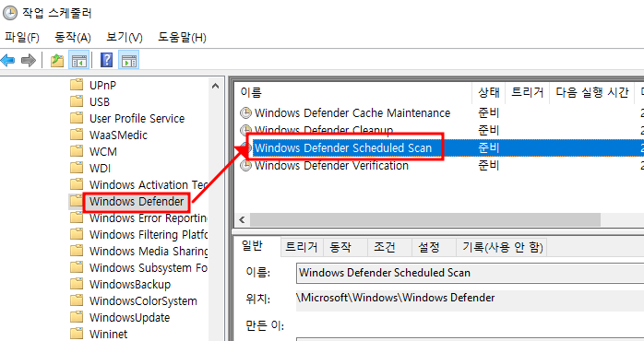Select Windows Defender Verification task

coord(331,166)
